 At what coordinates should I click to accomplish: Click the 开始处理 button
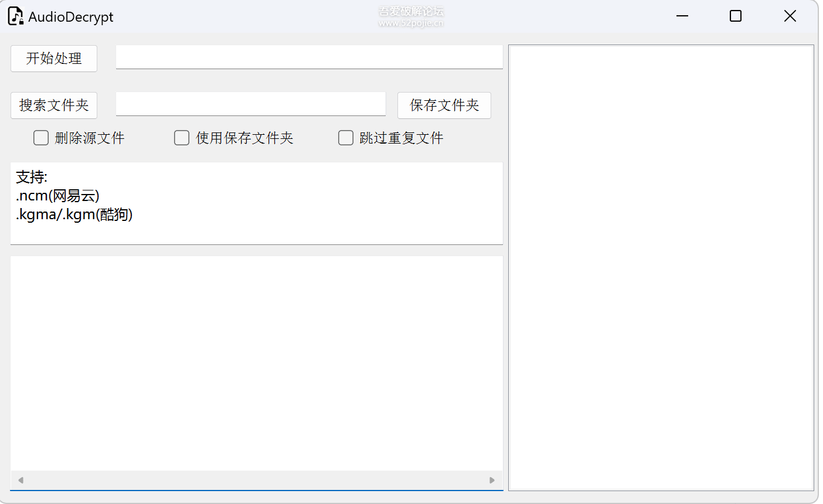coord(53,59)
